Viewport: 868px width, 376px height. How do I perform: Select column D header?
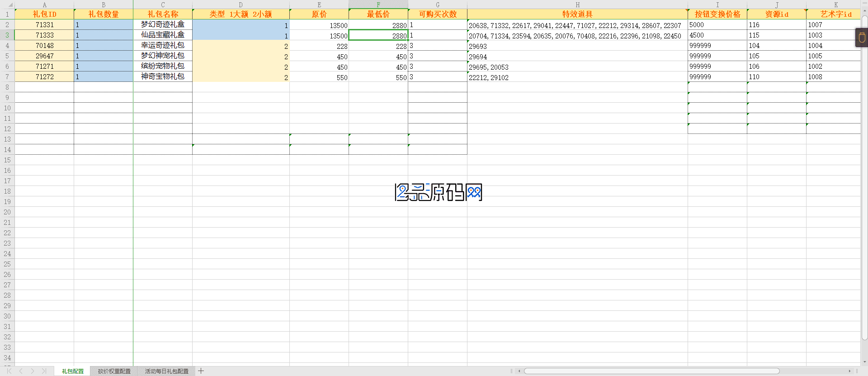pos(241,5)
